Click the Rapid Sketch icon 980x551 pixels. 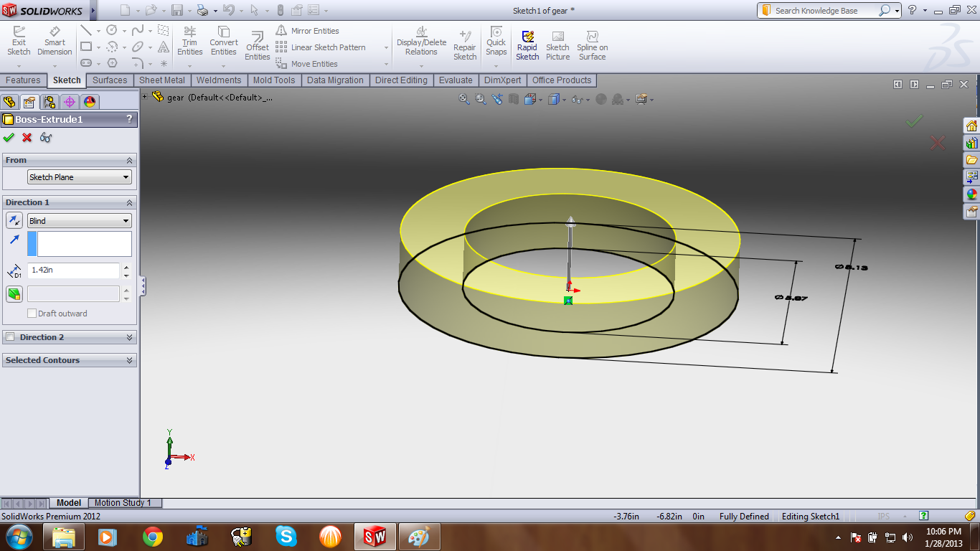(527, 45)
